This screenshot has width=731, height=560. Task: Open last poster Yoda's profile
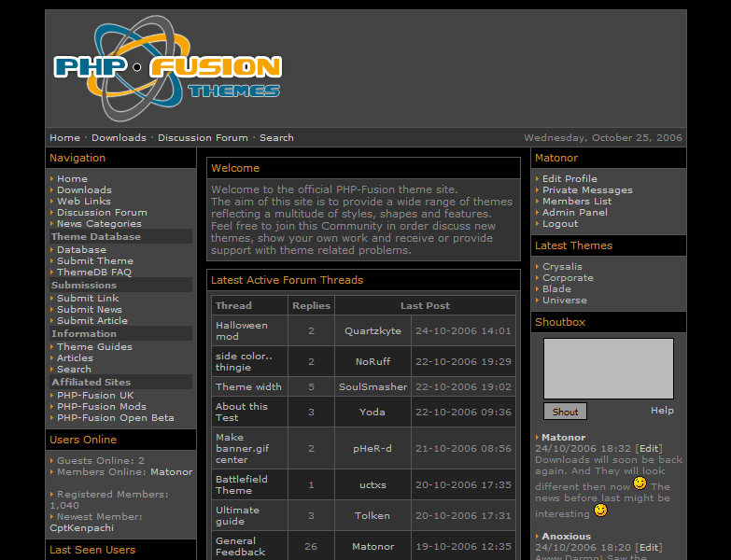[x=372, y=412]
